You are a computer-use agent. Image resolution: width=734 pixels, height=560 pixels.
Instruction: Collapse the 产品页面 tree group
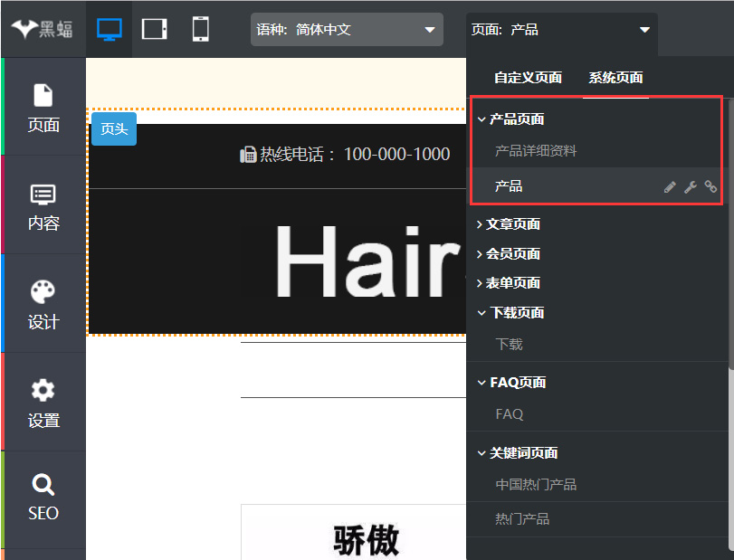pyautogui.click(x=481, y=119)
